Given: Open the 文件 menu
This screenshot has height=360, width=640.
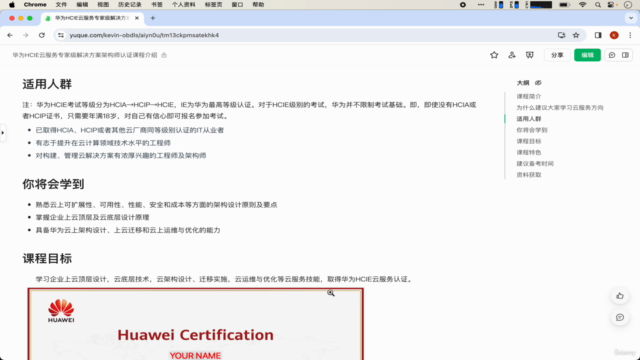Looking at the screenshot, I should pyautogui.click(x=61, y=4).
